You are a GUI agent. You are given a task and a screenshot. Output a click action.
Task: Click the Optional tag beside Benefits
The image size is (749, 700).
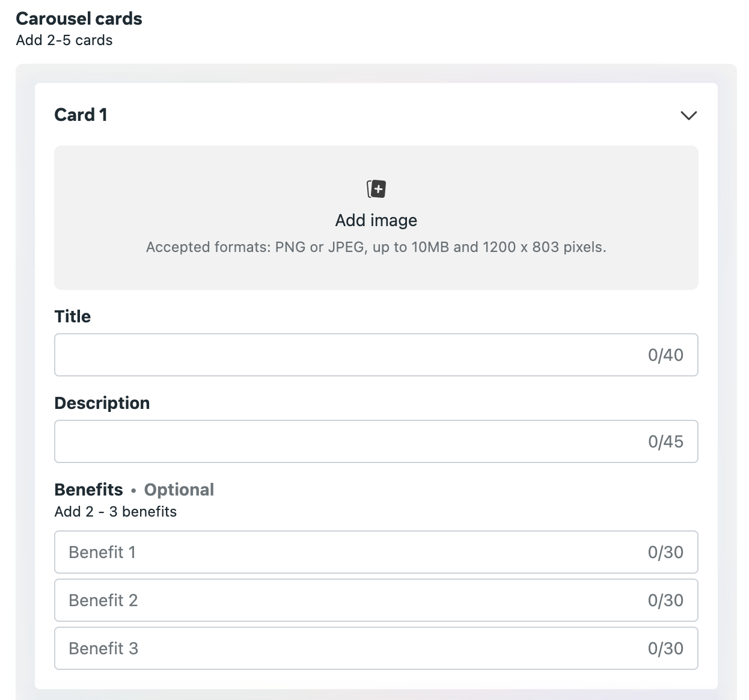click(179, 490)
